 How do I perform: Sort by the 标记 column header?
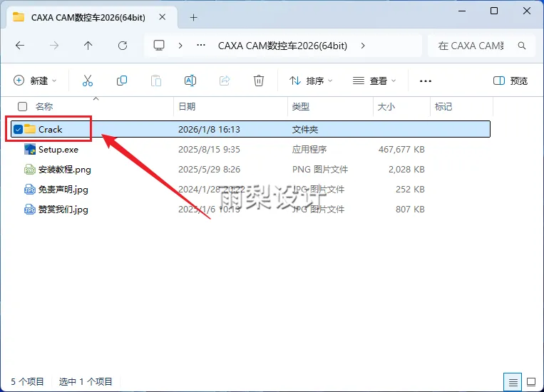click(x=443, y=106)
